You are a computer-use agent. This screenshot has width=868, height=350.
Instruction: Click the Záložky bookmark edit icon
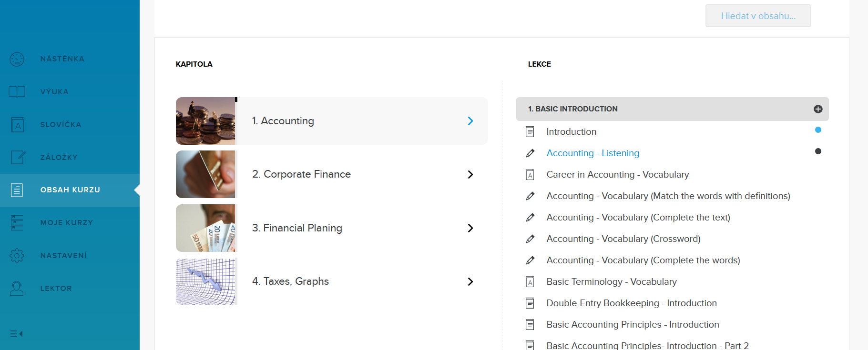(18, 157)
